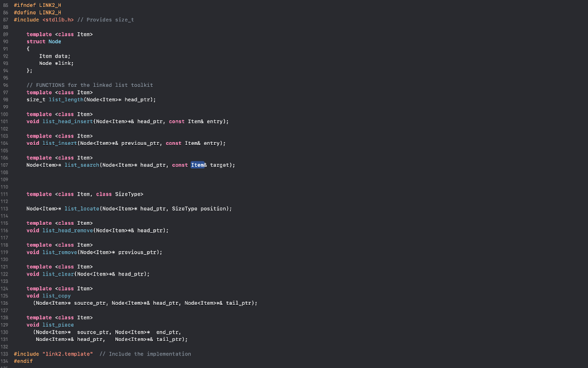Click the #define directive keyword
The image size is (588, 368).
25,13
